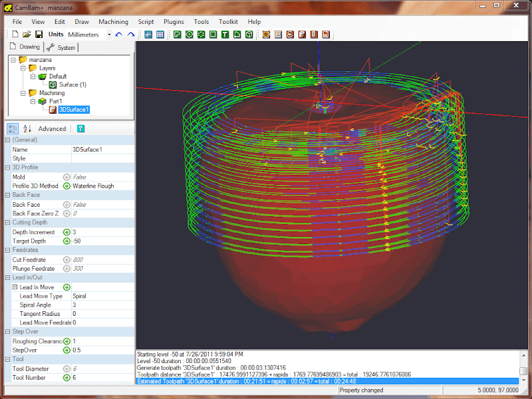This screenshot has height=399, width=532.
Task: Click the Generate Toolpaths icon
Action: point(266,34)
